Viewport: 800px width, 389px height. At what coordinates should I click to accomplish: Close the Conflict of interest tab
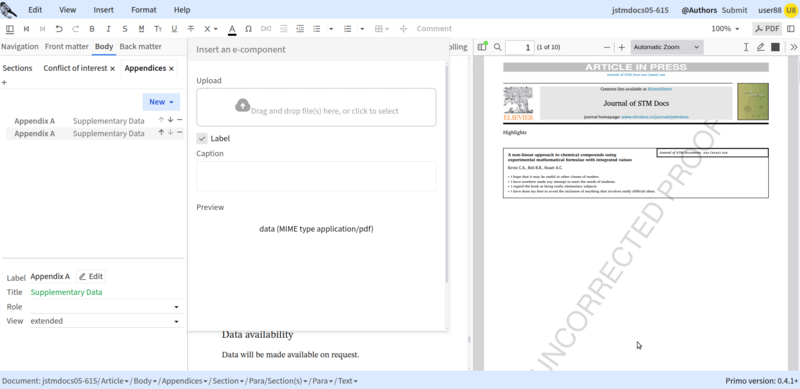pyautogui.click(x=112, y=68)
